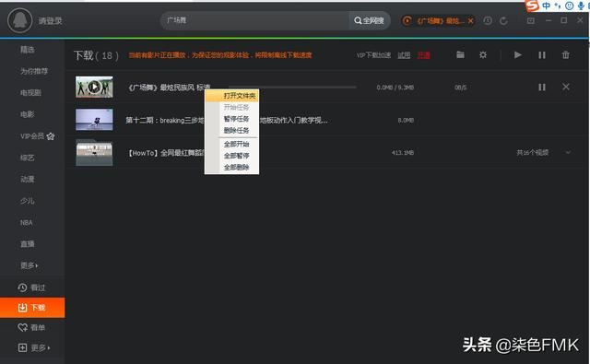The height and width of the screenshot is (364, 590).
Task: Click the mini-mode window icon in title bar
Action: [531, 20]
